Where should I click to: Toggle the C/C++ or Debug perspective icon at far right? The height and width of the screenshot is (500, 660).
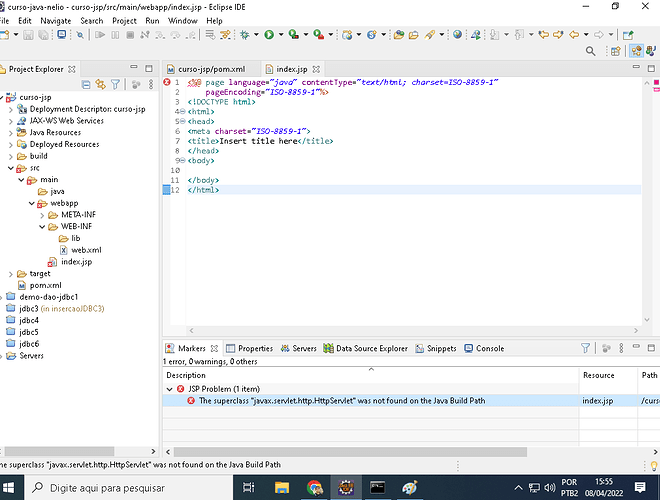click(x=651, y=51)
